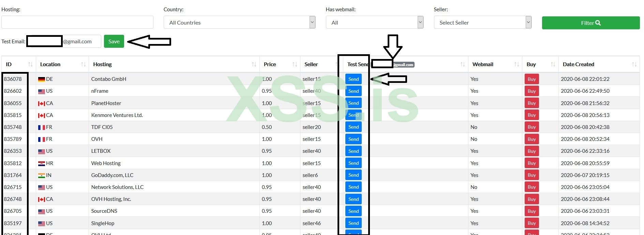Image resolution: width=644 pixels, height=235 pixels.
Task: Sort by Location column arrows
Action: coord(83,64)
